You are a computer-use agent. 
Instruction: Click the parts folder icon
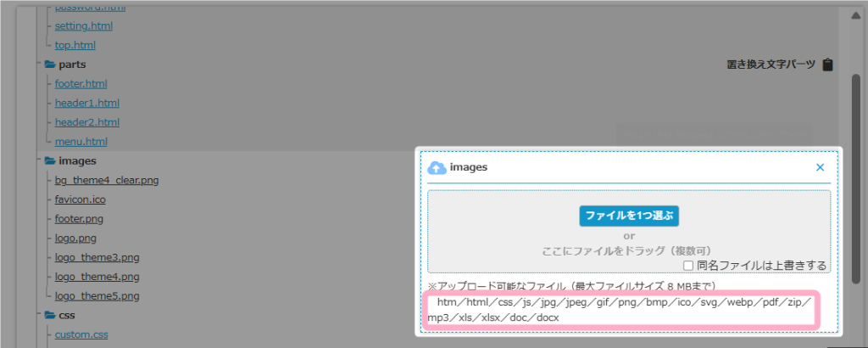tap(50, 65)
